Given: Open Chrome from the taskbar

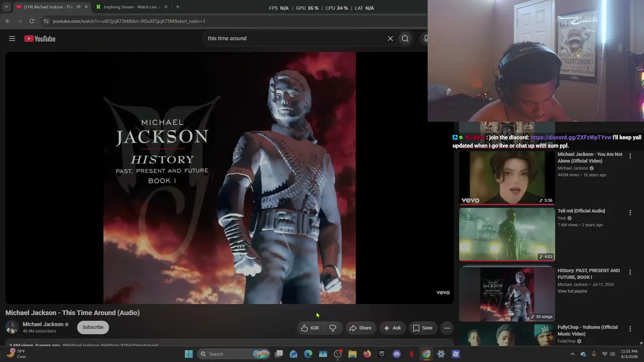Looking at the screenshot, I should click(x=426, y=354).
